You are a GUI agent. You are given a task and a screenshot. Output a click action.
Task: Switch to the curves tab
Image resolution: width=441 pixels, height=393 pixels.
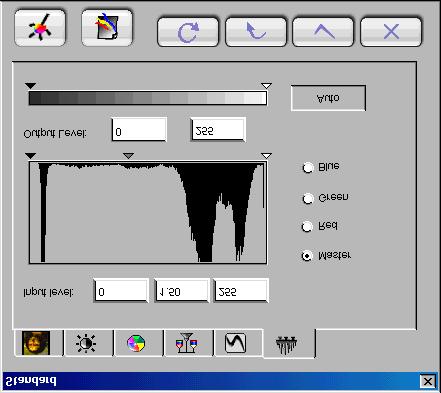pyautogui.click(x=236, y=343)
